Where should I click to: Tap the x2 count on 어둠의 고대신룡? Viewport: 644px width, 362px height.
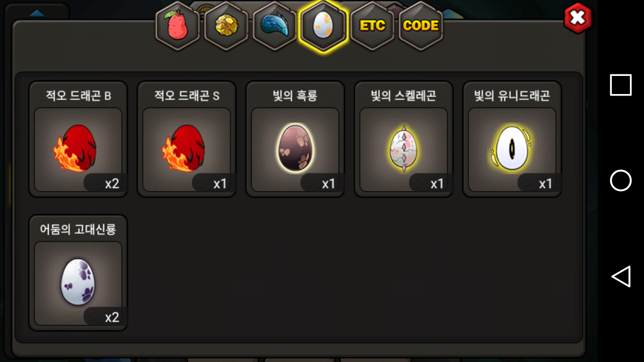tap(112, 317)
